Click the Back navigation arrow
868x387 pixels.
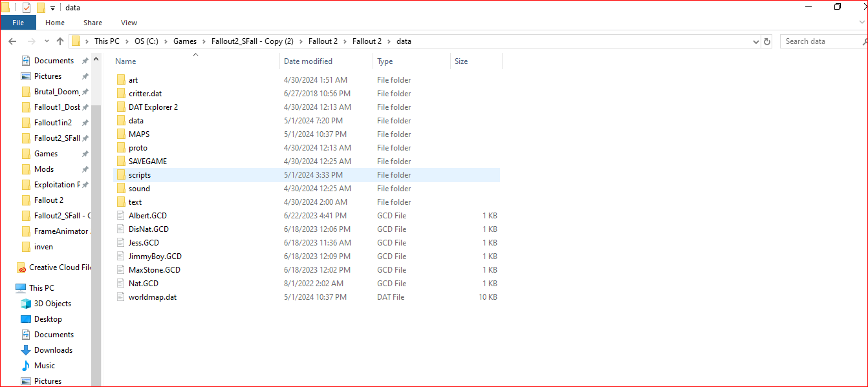(12, 41)
